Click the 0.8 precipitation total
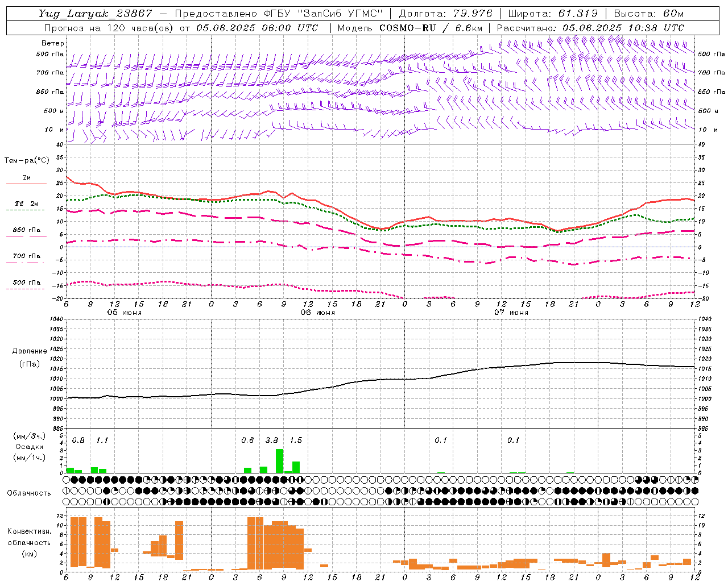Image resolution: width=728 pixels, height=582 pixels. (x=78, y=440)
